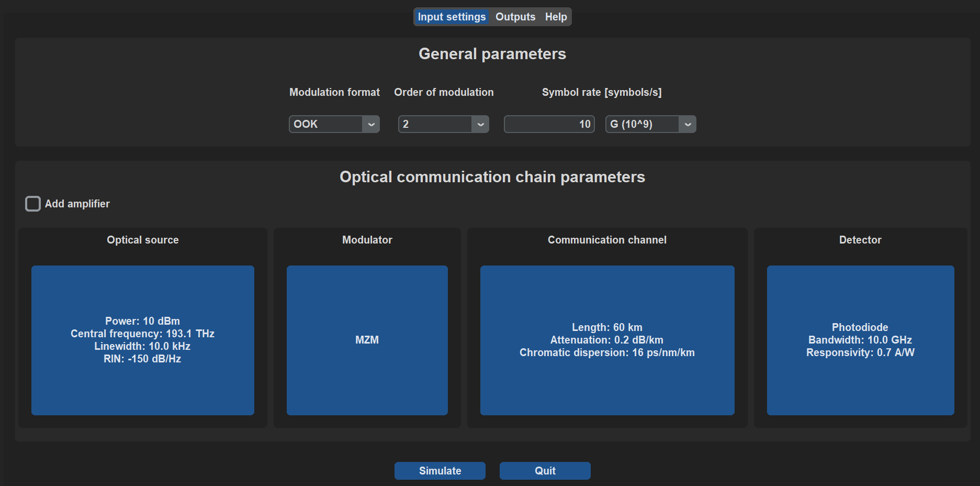Click the General parameters title
The image size is (980, 486).
[492, 54]
